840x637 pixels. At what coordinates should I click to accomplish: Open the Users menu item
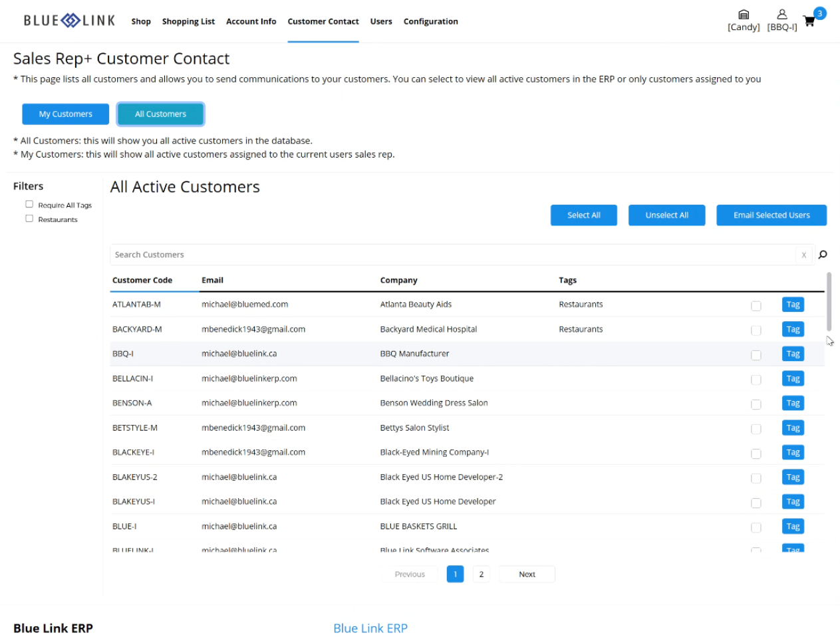click(x=381, y=21)
